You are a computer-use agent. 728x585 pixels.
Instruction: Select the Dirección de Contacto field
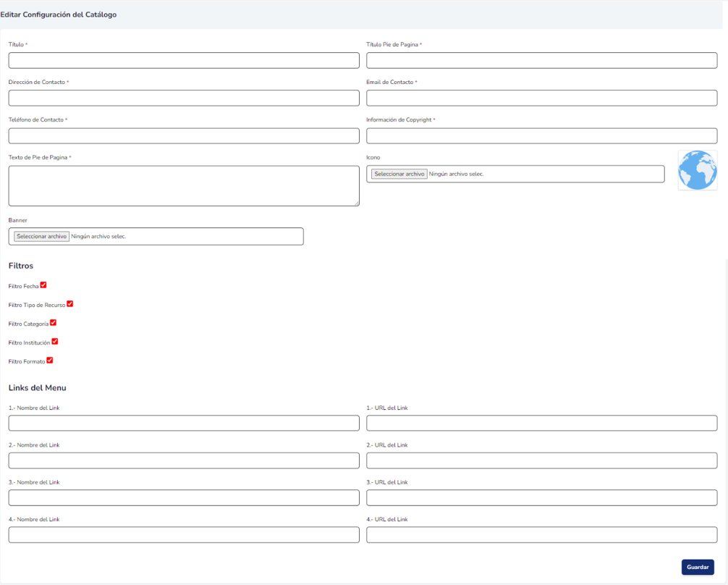tap(184, 98)
